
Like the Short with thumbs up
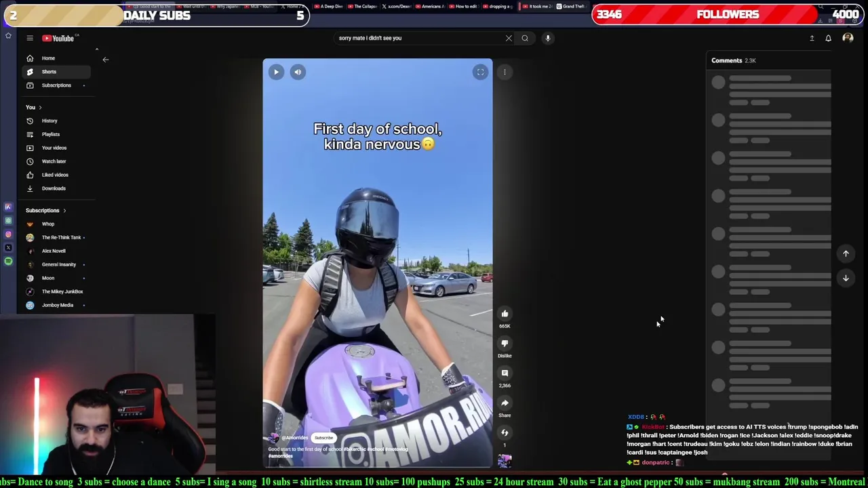click(x=505, y=314)
